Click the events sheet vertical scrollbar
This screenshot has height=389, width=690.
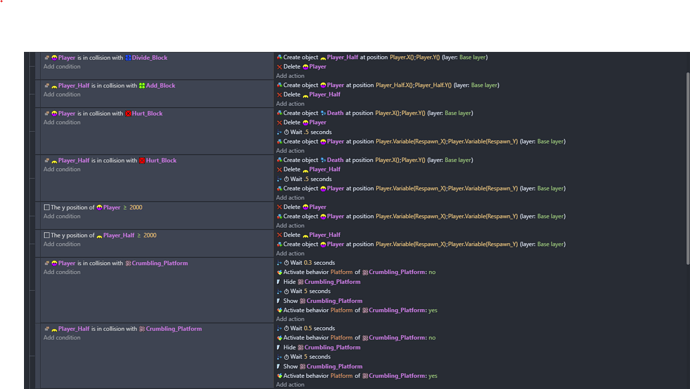(x=687, y=168)
